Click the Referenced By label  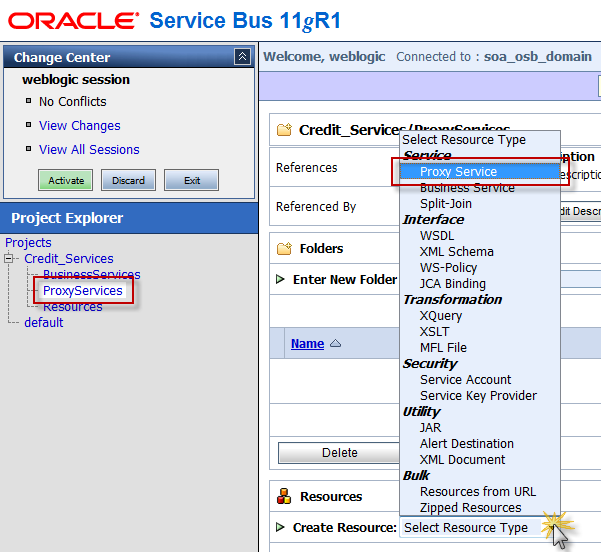[316, 207]
